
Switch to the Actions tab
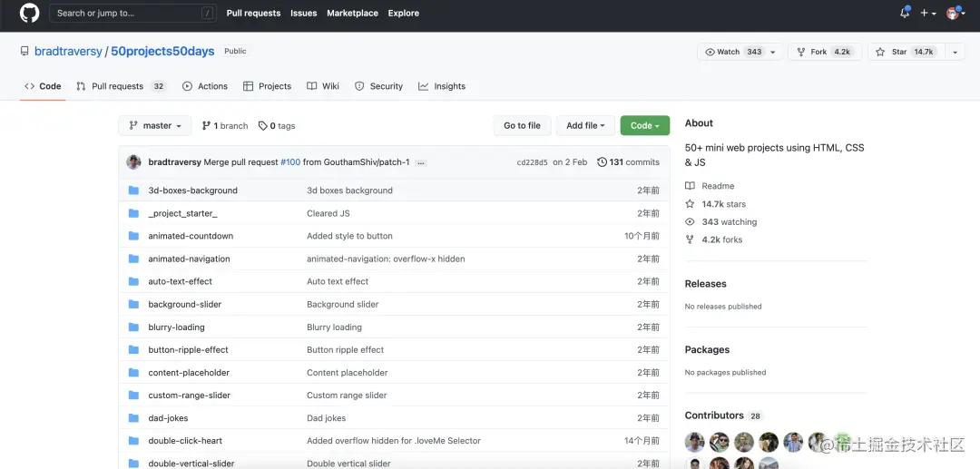click(x=205, y=86)
